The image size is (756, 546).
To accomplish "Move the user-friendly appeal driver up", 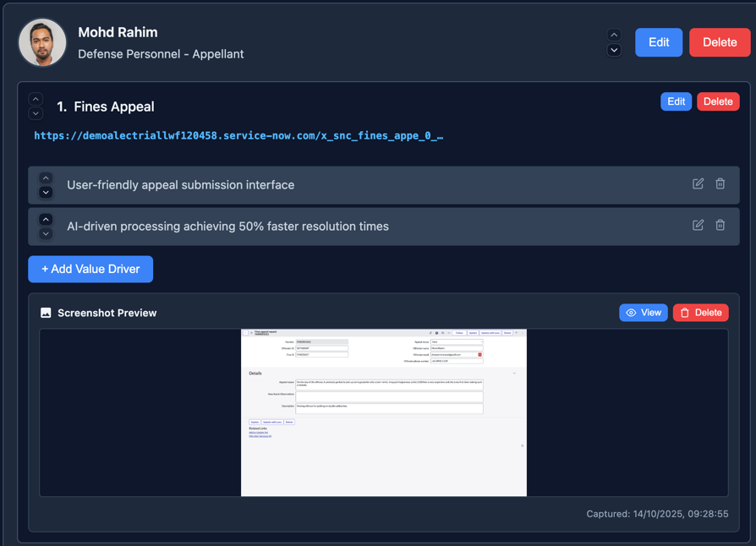I will click(x=46, y=177).
